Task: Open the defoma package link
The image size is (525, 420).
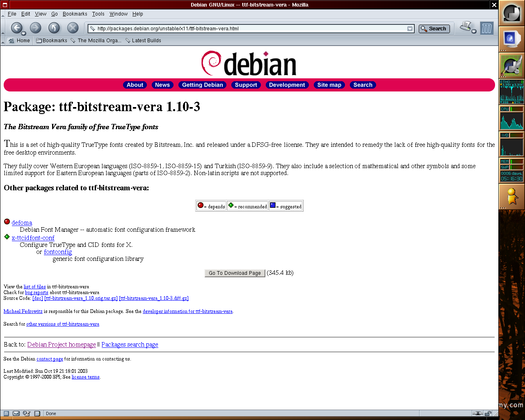Action: pyautogui.click(x=22, y=223)
